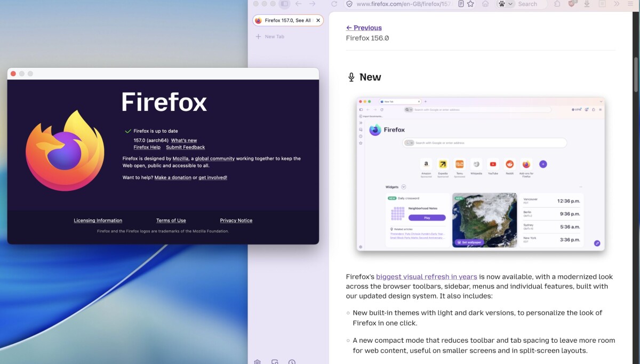The height and width of the screenshot is (364, 640).
Task: Close the About Firefox dialog window
Action: point(13,74)
